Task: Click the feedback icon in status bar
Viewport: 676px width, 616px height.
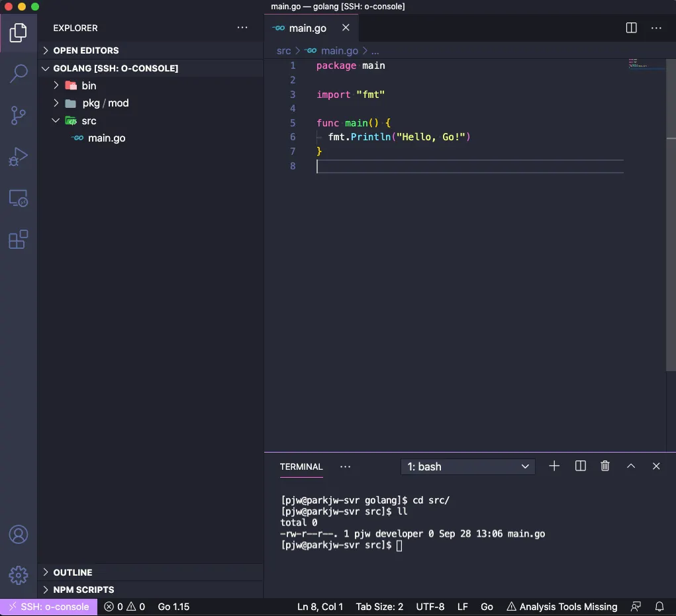Action: 636,607
